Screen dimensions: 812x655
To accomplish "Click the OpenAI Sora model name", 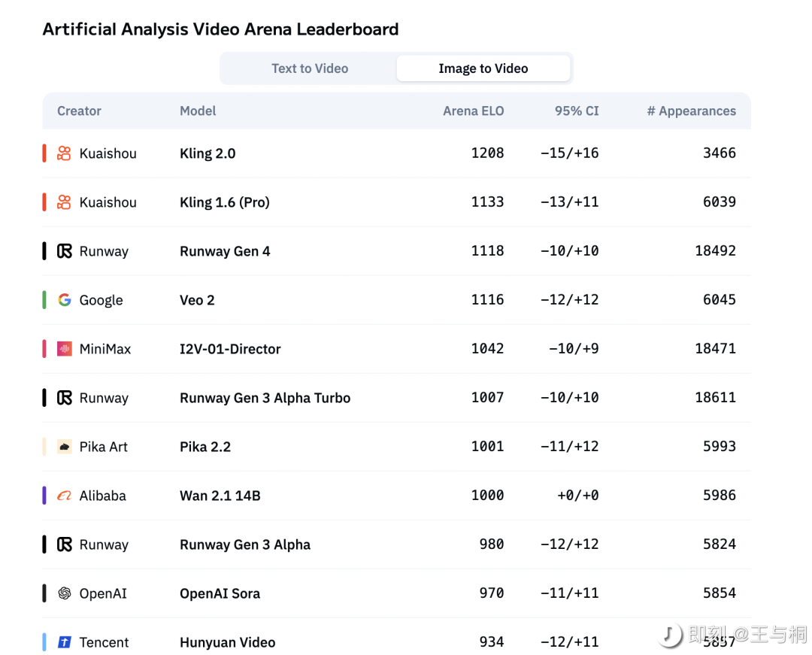I will (x=220, y=593).
